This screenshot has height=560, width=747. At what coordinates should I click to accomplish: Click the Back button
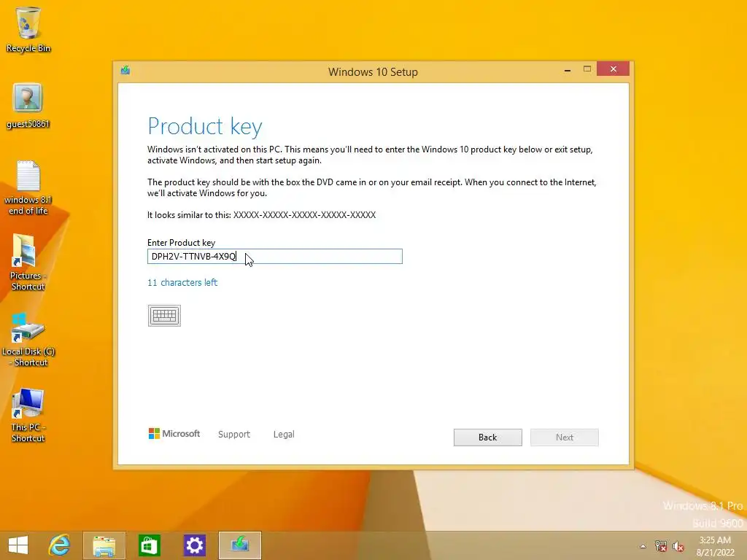coord(488,437)
